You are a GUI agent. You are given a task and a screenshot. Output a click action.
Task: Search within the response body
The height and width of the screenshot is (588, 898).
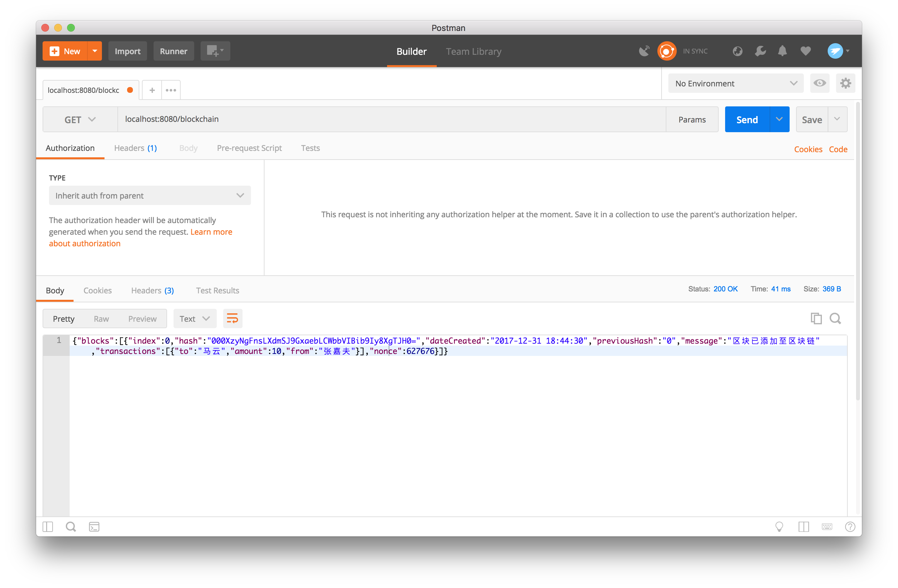pos(835,319)
